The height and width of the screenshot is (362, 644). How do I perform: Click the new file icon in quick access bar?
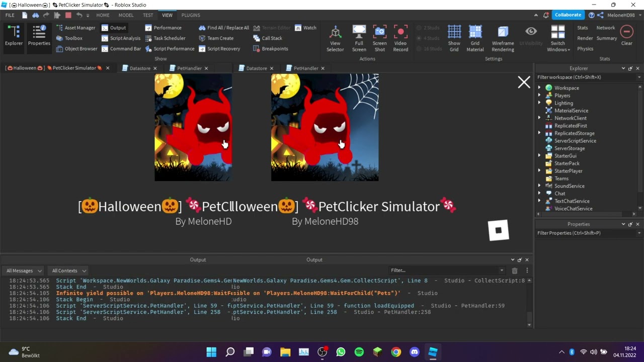25,15
